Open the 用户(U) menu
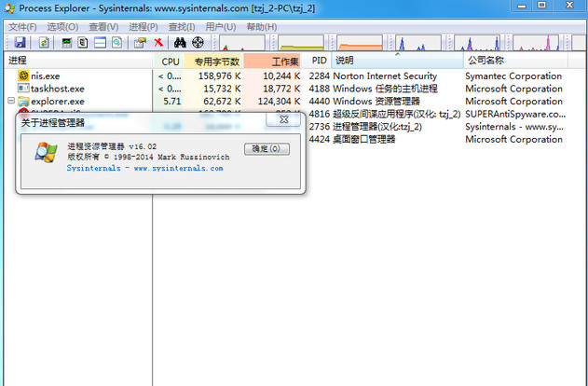 [221, 27]
